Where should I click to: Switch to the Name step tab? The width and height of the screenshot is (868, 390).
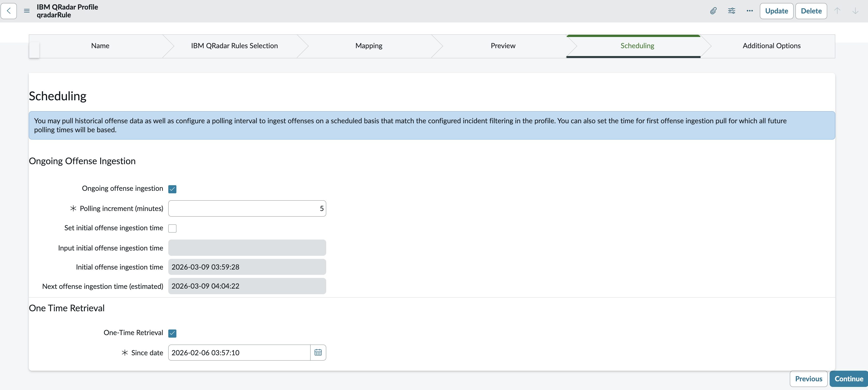pos(100,46)
